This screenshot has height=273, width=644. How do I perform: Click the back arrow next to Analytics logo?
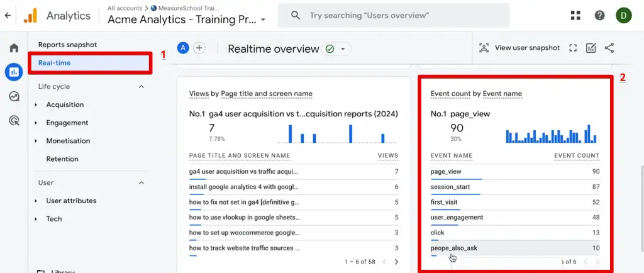[x=8, y=16]
